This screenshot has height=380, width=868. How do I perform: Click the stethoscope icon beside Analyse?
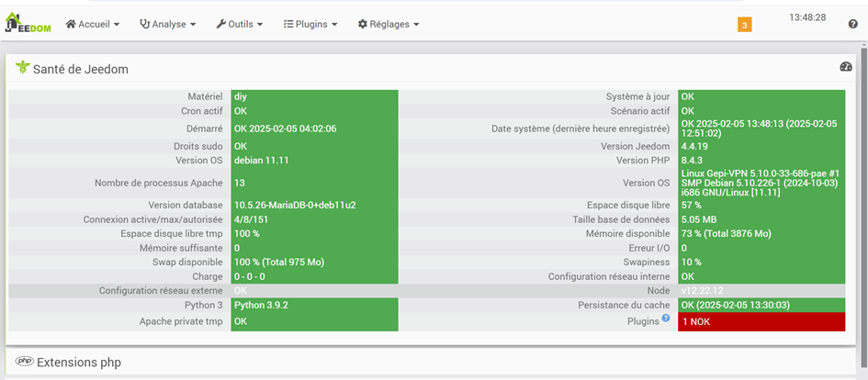click(144, 25)
